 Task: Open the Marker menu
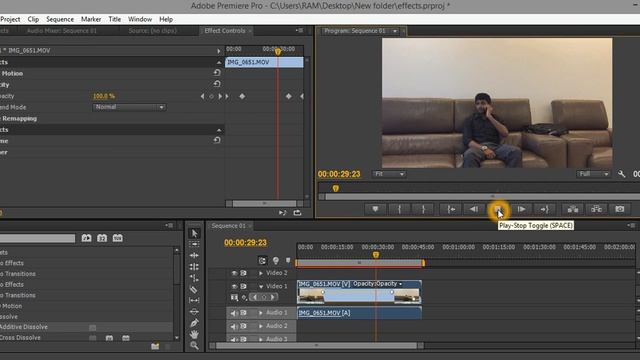click(x=91, y=19)
